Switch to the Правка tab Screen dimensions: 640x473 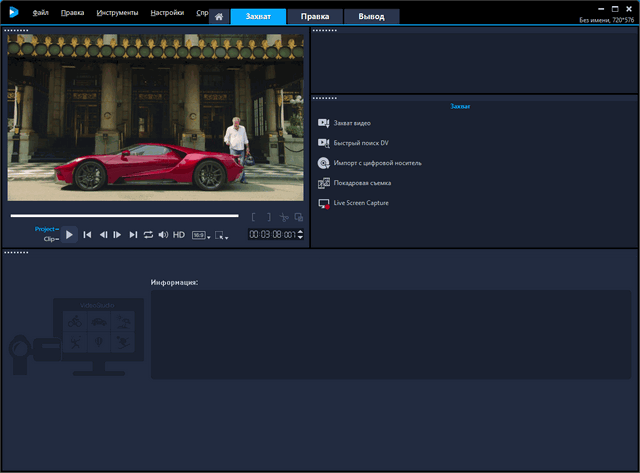pyautogui.click(x=315, y=17)
